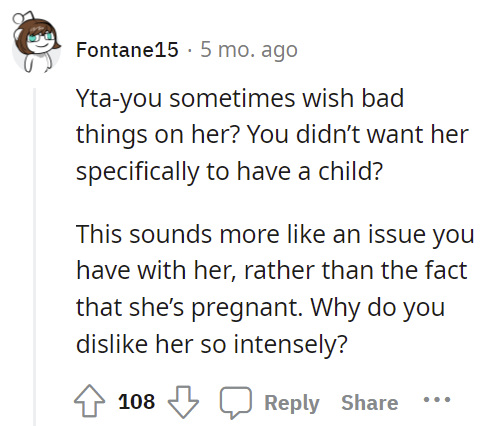The image size is (488, 426).
Task: Open the Fontane15 username link
Action: click(127, 50)
